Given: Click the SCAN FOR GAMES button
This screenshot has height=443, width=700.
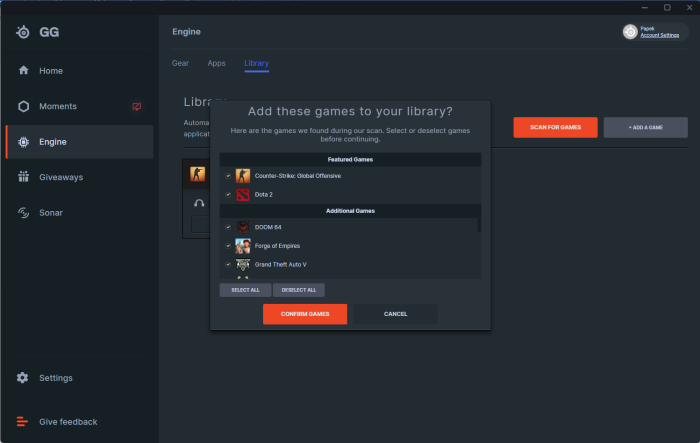Looking at the screenshot, I should point(555,127).
